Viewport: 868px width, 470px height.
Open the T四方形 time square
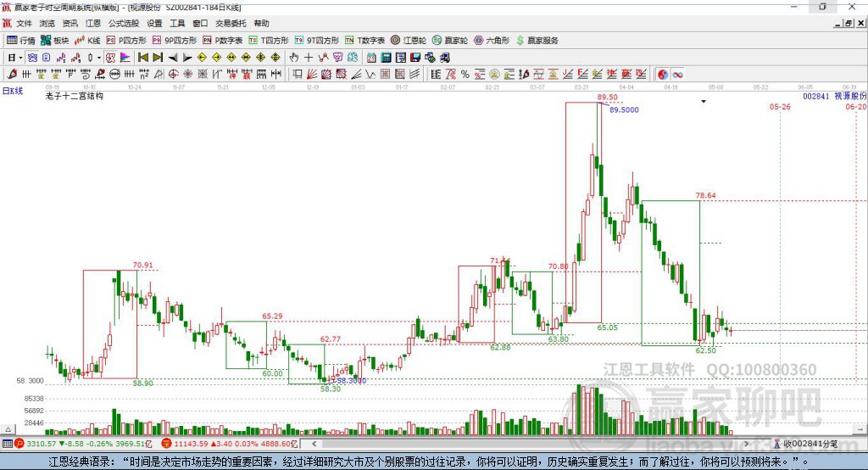[269, 41]
